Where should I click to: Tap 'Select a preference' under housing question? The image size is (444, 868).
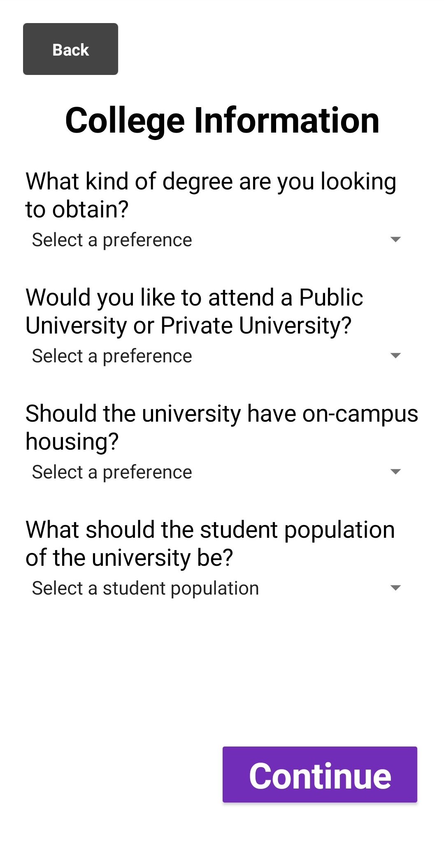[x=112, y=472]
